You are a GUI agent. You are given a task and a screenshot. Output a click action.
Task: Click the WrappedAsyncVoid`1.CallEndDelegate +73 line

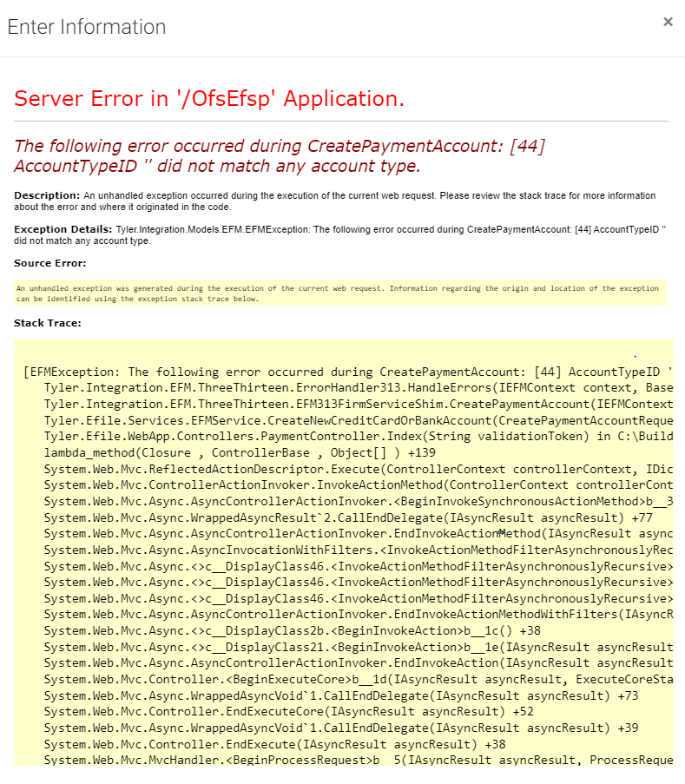click(341, 696)
